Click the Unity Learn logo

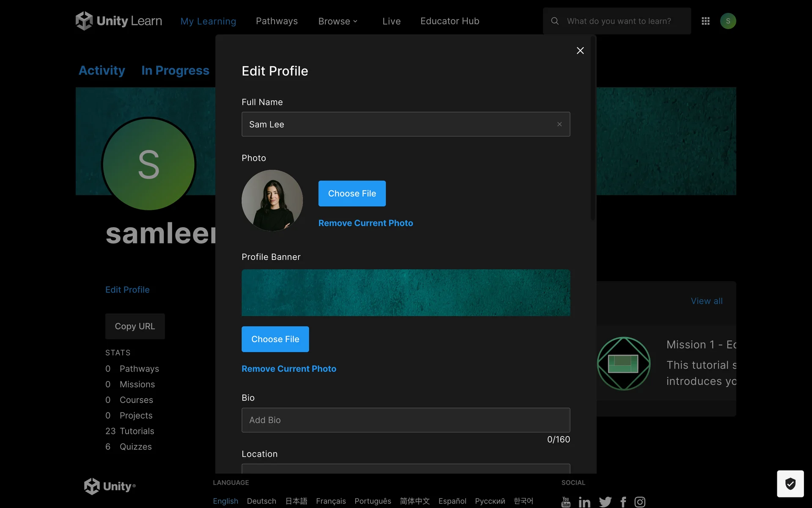click(119, 21)
